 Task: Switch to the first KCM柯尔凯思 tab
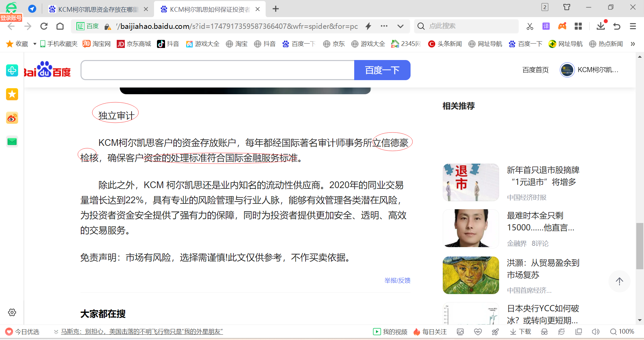tap(98, 9)
